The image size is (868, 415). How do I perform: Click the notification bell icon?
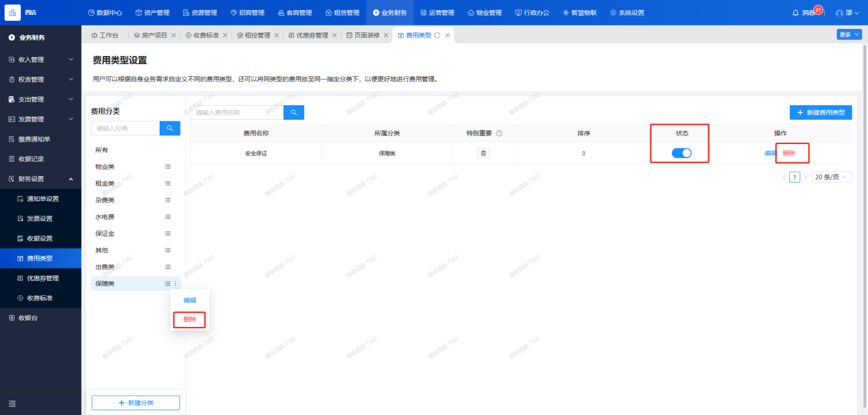[x=796, y=13]
